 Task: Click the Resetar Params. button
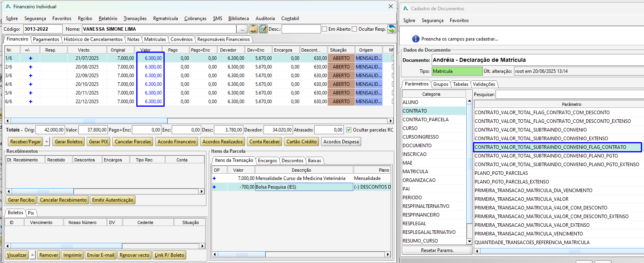click(x=437, y=250)
